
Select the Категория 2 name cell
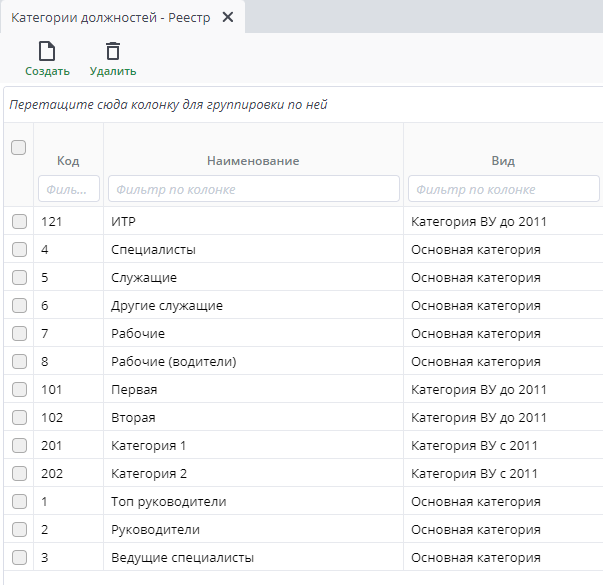click(253, 473)
